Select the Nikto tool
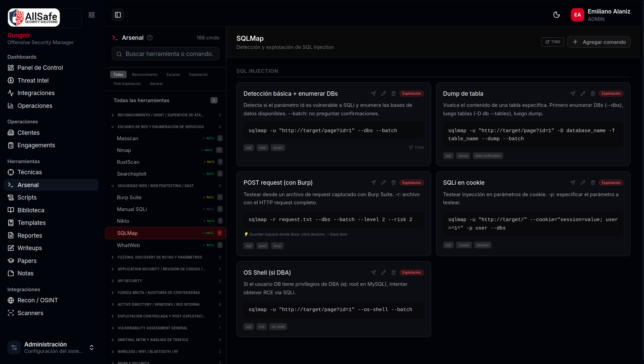The width and height of the screenshot is (644, 364). click(x=165, y=221)
